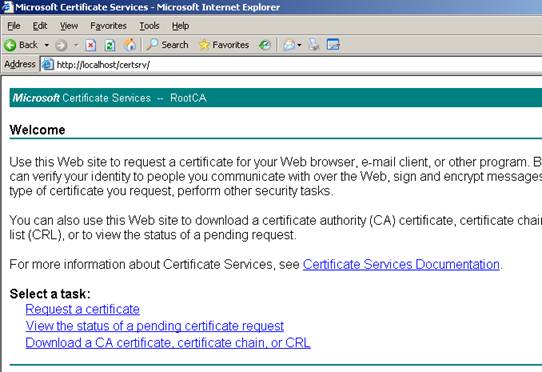This screenshot has width=542, height=372.
Task: Click the 'Microsoft Certificate Services -- RootCA' banner text
Action: coord(109,98)
